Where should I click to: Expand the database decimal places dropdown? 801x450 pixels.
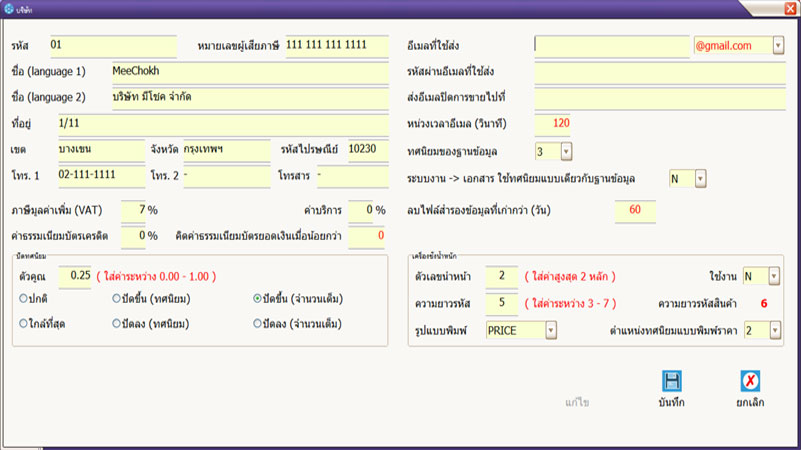[566, 152]
